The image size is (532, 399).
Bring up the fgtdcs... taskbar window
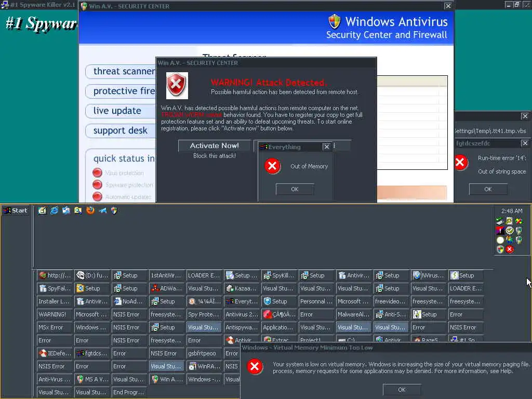(92, 353)
